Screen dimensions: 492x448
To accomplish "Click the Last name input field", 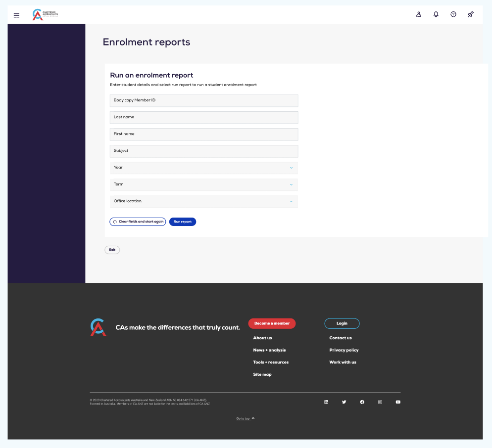I will (203, 117).
